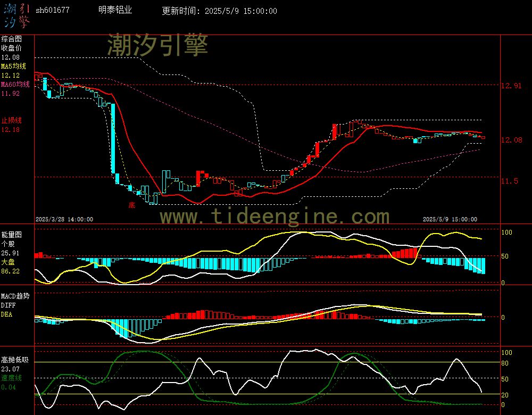Image resolution: width=532 pixels, height=415 pixels.
Task: Click the closing price value 12.08 on left
Action: point(11,57)
